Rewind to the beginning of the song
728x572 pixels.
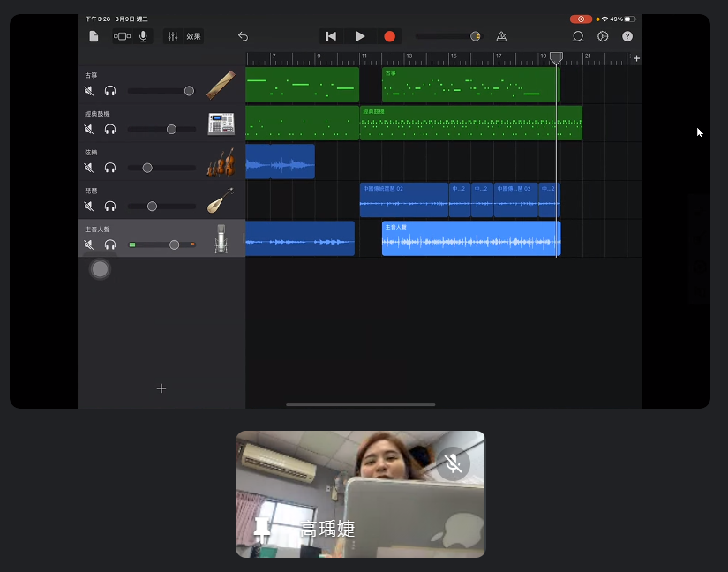tap(331, 36)
